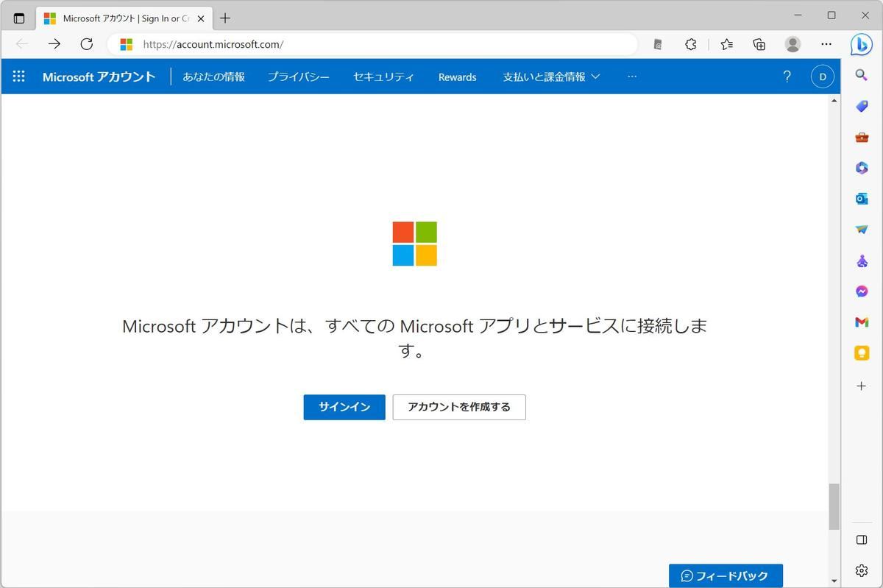Screen dimensions: 883x588
Task: Open the help question mark icon
Action: pos(787,77)
